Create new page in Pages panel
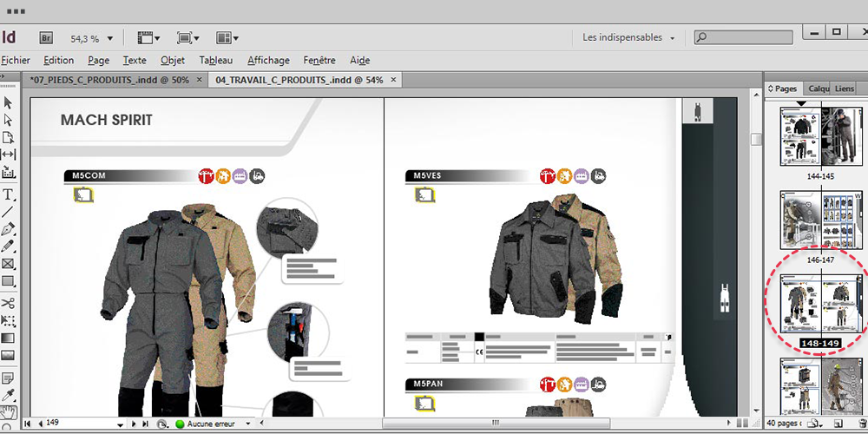The height and width of the screenshot is (434, 868). click(839, 424)
